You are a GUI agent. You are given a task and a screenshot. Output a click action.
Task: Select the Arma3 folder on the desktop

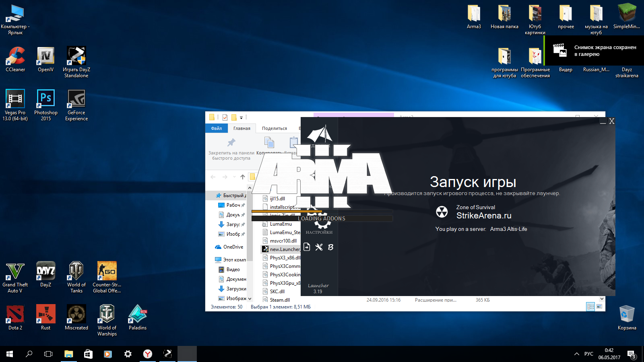pyautogui.click(x=474, y=16)
